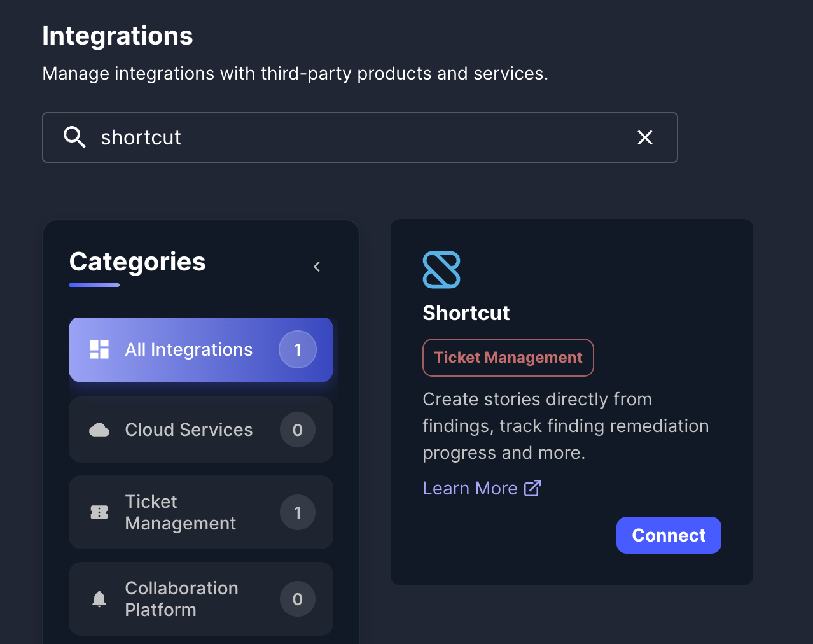This screenshot has width=813, height=644.
Task: Click the external link icon after Learn More
Action: point(532,488)
